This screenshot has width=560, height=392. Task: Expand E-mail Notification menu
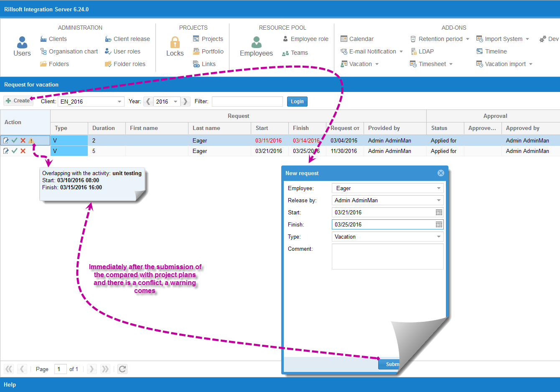tap(401, 51)
